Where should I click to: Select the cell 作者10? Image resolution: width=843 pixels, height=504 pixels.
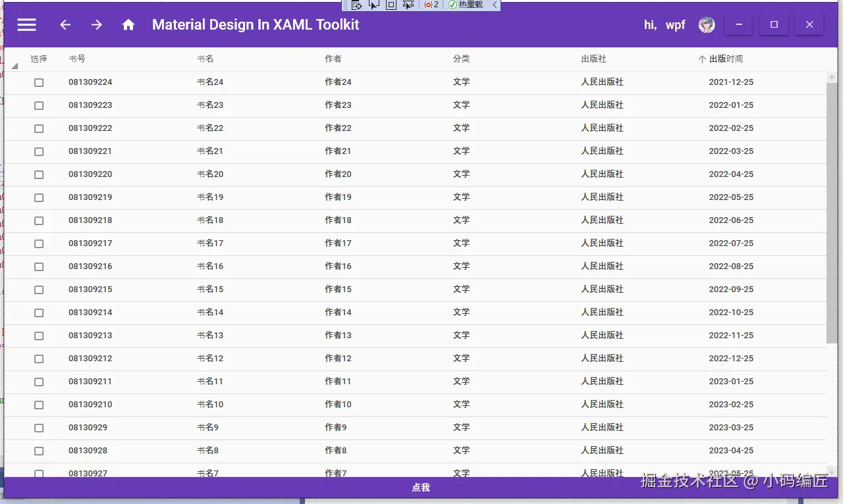tap(338, 405)
